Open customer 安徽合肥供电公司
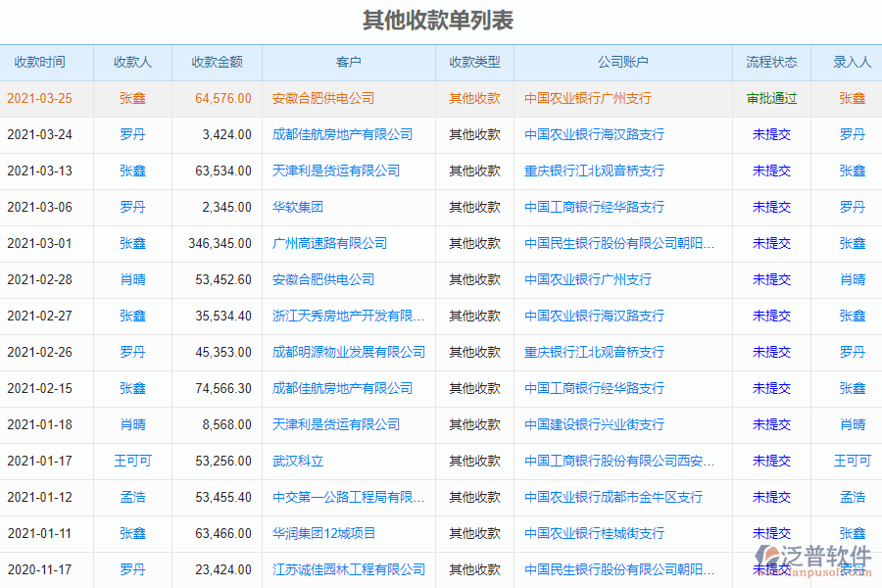Screen dimensions: 882x588 click(321, 98)
